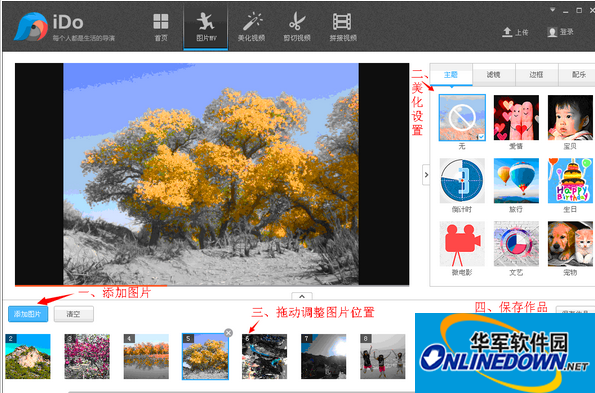Expand the bottom thumbnail strip chevron
The height and width of the screenshot is (393, 595).
tap(302, 296)
